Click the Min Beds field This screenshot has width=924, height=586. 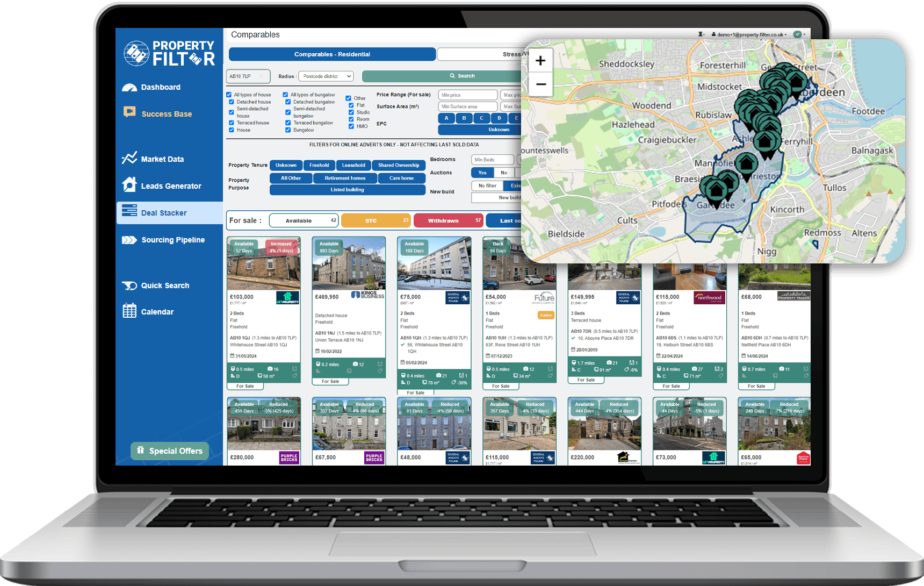pos(493,160)
